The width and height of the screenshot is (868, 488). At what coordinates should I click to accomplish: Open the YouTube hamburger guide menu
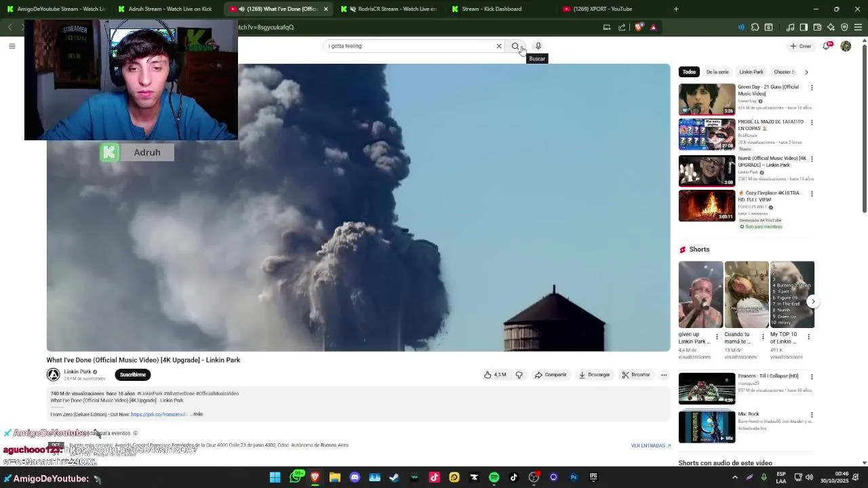coord(12,46)
